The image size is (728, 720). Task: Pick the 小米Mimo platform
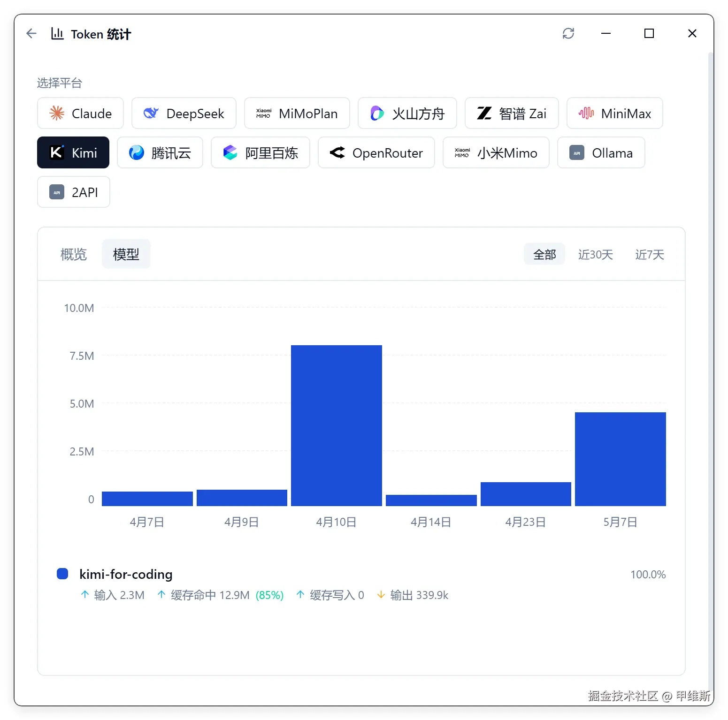coord(496,152)
